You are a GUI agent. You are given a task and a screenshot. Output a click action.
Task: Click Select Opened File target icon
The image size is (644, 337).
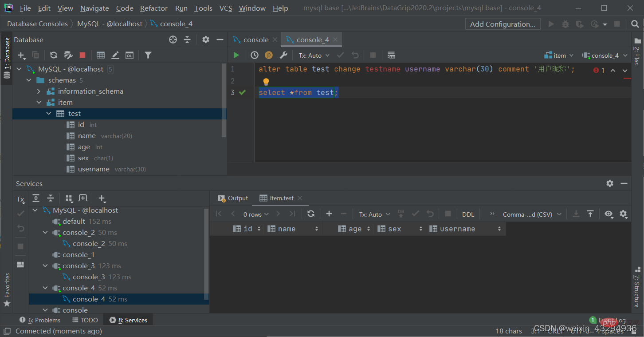[x=173, y=40]
